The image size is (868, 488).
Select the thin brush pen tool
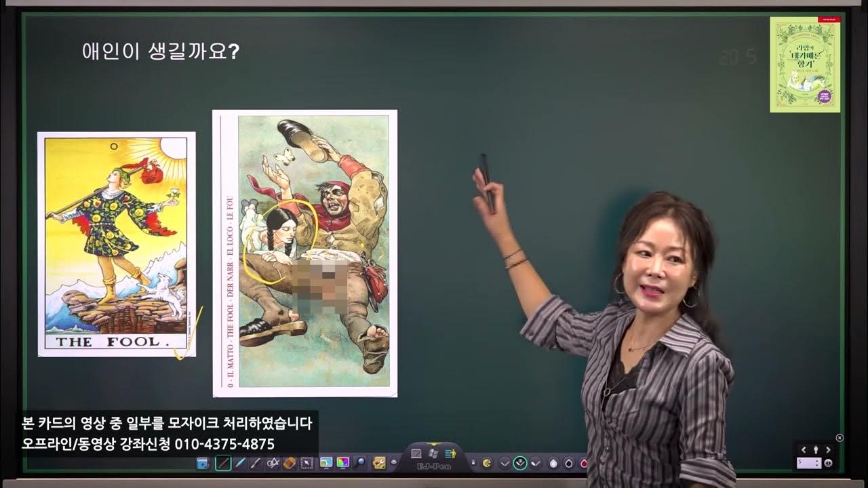[256, 464]
